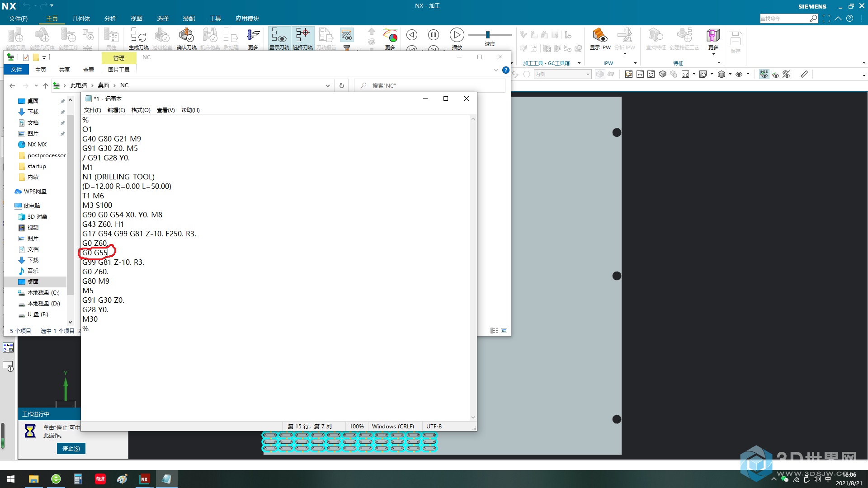Click the shaded cube orientation icon

point(663,74)
